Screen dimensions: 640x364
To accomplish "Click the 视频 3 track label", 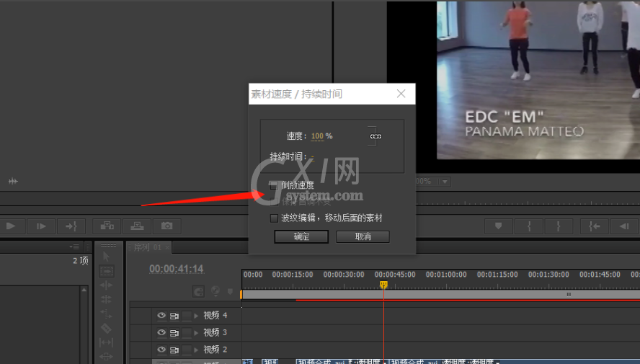I will (x=215, y=332).
